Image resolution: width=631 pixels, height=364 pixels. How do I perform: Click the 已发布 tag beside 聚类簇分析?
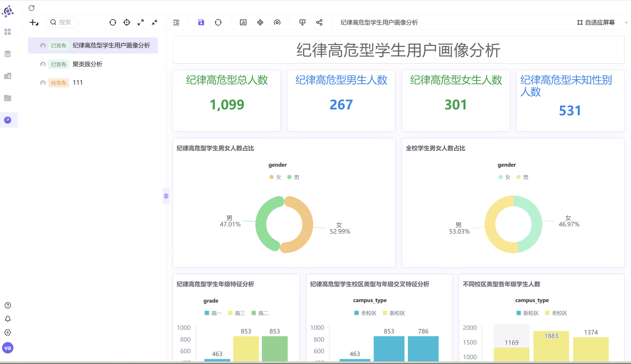point(58,64)
